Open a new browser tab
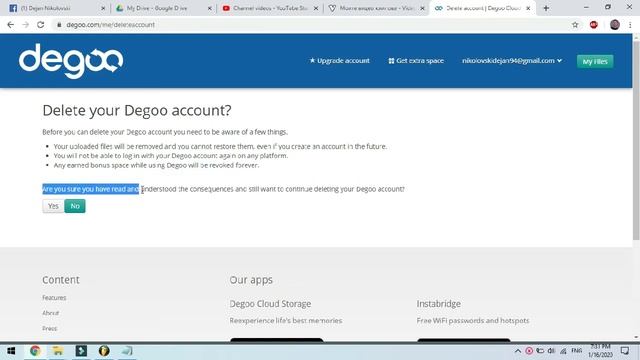 546,8
